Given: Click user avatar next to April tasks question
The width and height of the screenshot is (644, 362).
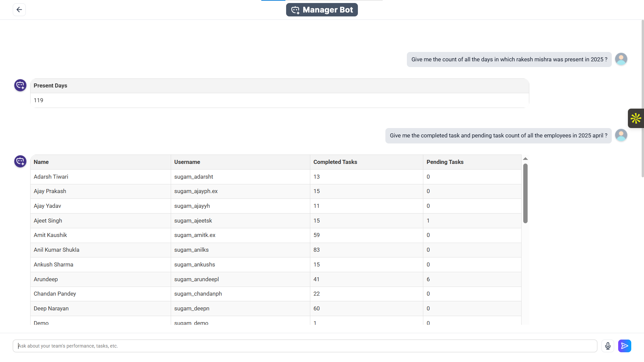Looking at the screenshot, I should [x=621, y=135].
